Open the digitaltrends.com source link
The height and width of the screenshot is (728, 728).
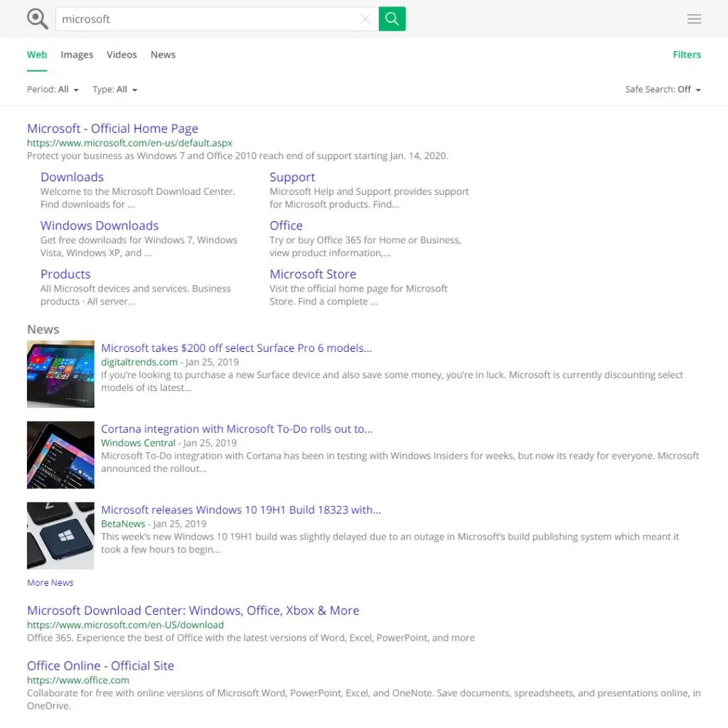(x=139, y=362)
